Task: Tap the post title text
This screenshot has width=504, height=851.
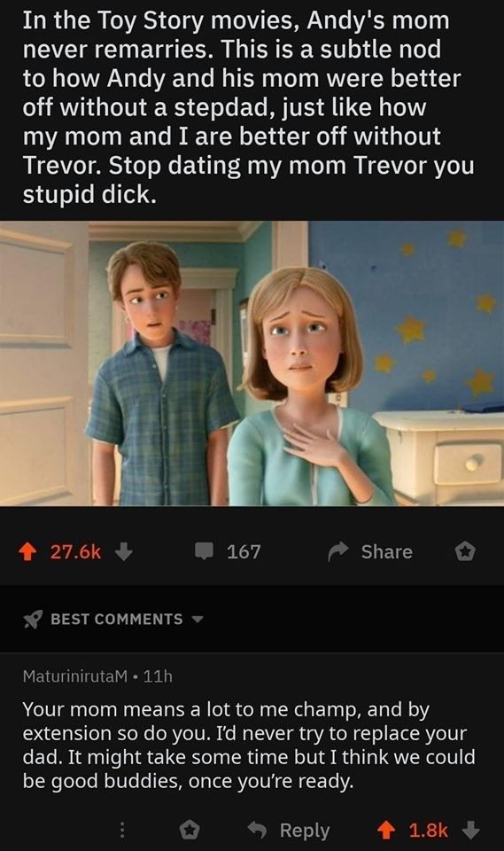Action: point(249,107)
